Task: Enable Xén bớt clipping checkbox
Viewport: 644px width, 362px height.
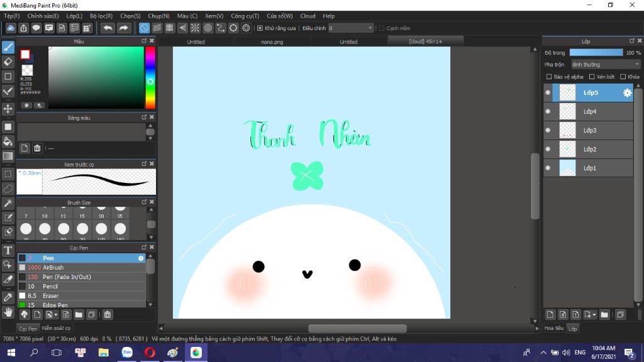Action: [x=592, y=77]
